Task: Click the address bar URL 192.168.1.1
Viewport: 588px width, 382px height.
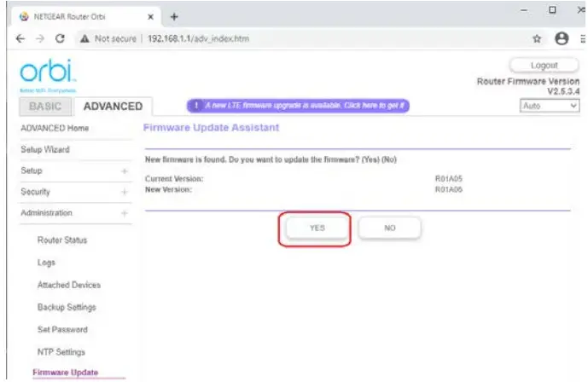Action: (198, 38)
